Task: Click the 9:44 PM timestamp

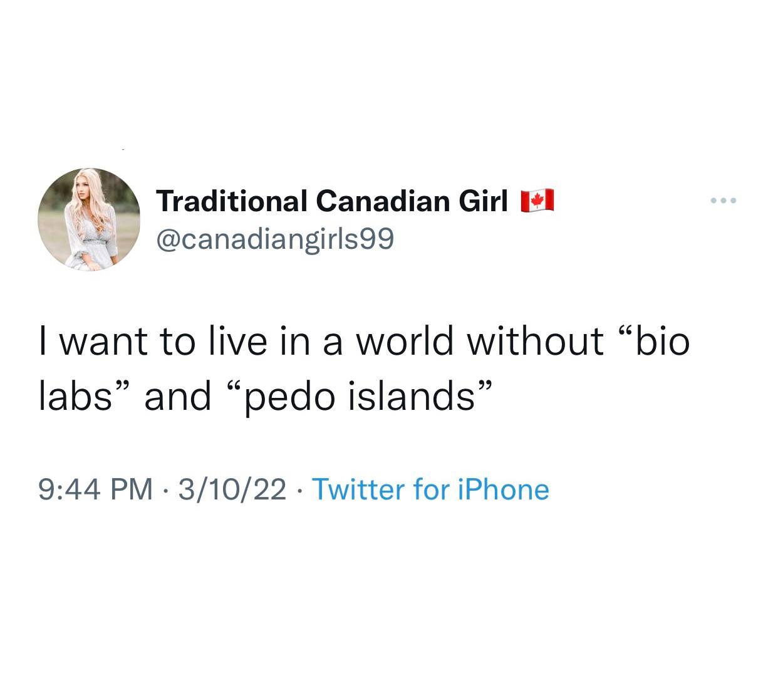Action: (95, 489)
